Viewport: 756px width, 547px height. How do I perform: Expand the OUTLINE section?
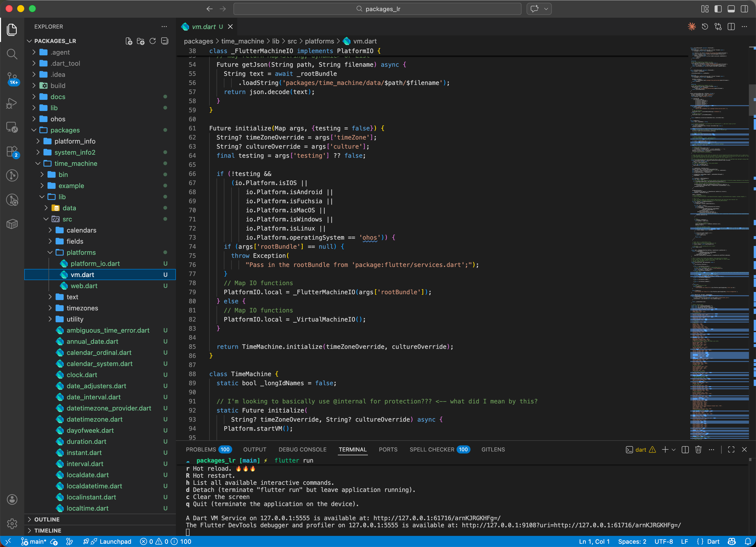pyautogui.click(x=47, y=519)
